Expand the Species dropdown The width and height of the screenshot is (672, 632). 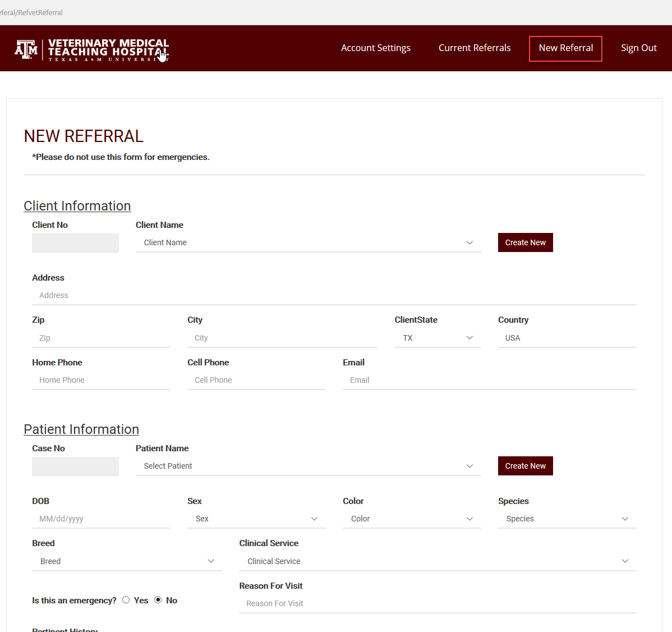pos(567,519)
